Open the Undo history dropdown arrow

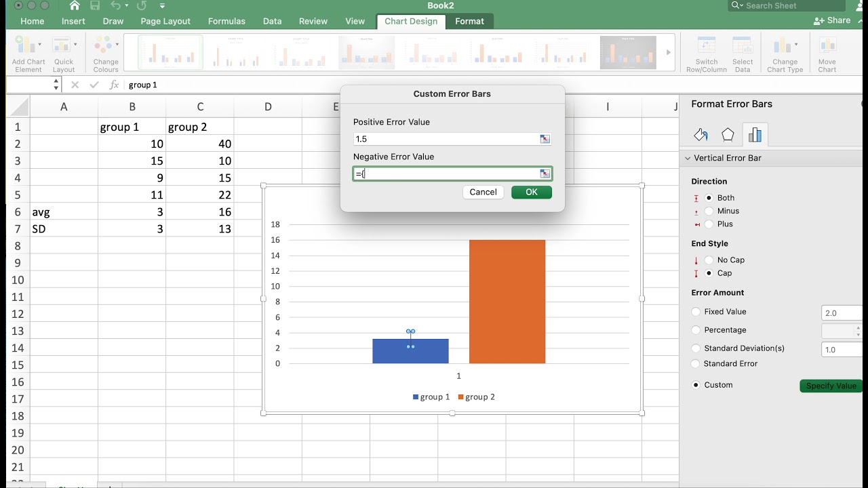(127, 6)
